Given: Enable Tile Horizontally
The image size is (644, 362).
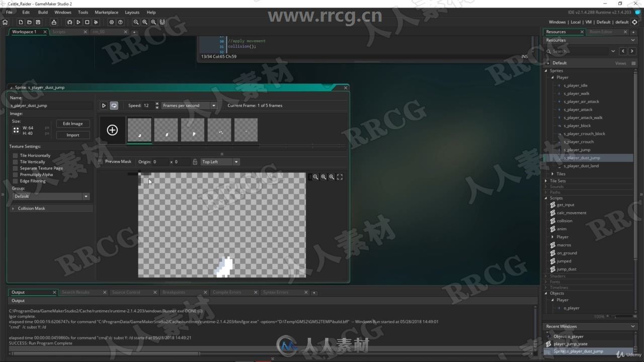Looking at the screenshot, I should tap(15, 156).
